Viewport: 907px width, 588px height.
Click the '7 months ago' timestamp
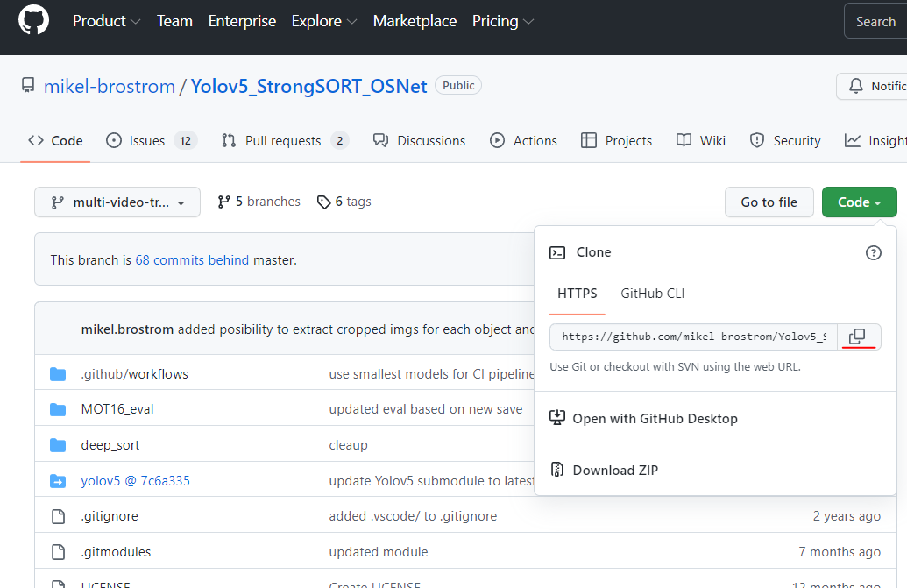[840, 552]
